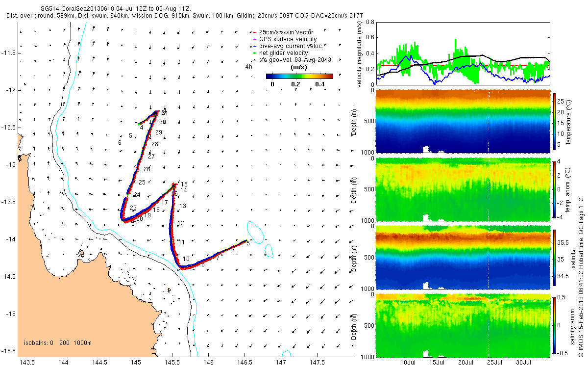Click the 20Jul date tick label
The height and width of the screenshot is (368, 588).
(466, 363)
